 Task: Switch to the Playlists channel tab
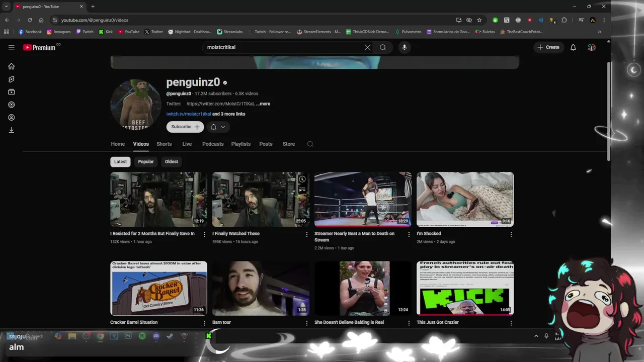click(x=240, y=144)
